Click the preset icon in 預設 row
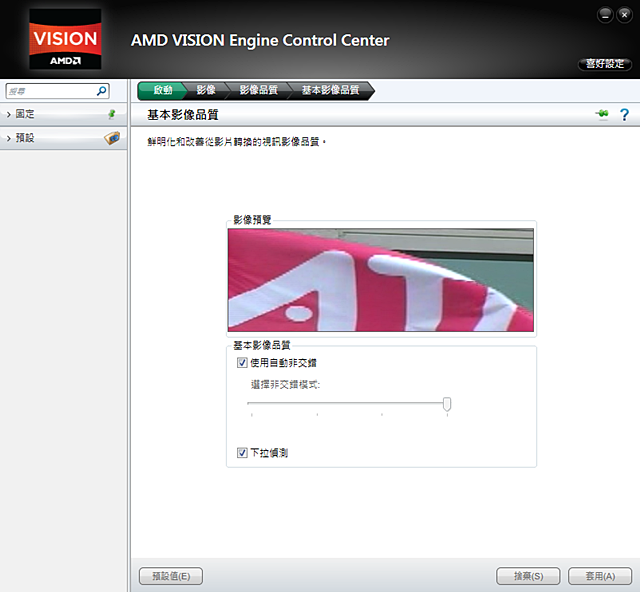The width and height of the screenshot is (640, 592). pyautogui.click(x=112, y=138)
